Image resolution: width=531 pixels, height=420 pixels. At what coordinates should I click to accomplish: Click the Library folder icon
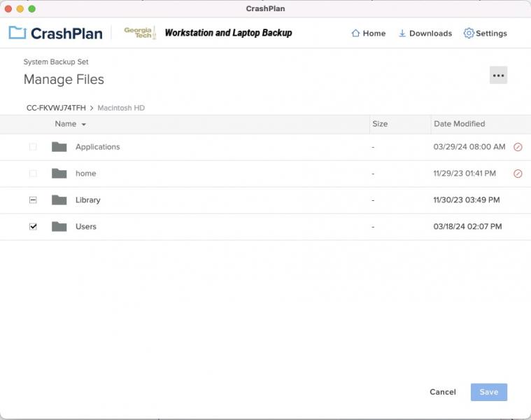[59, 200]
